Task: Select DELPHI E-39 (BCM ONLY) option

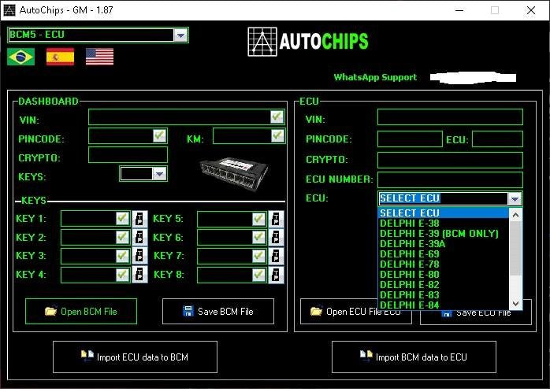Action: 439,234
